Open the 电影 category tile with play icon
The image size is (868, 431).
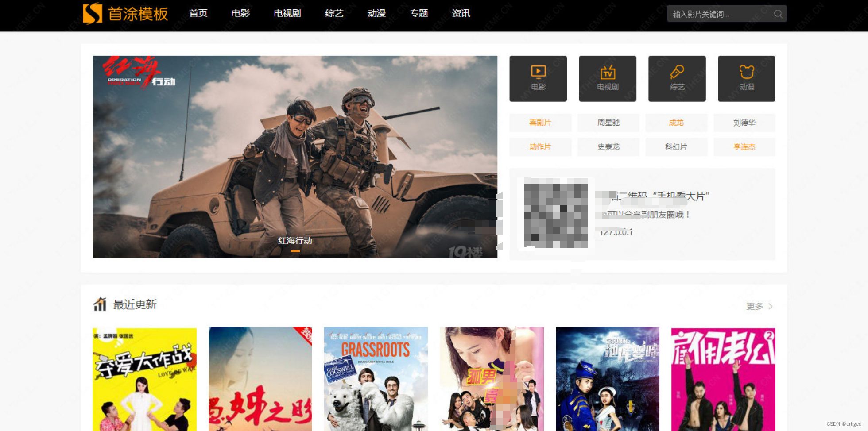pos(538,79)
